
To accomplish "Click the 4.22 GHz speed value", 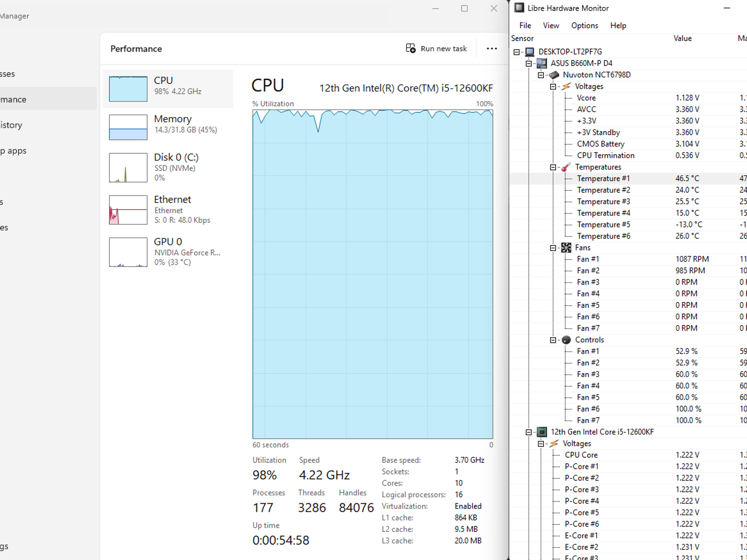I will pos(324,475).
